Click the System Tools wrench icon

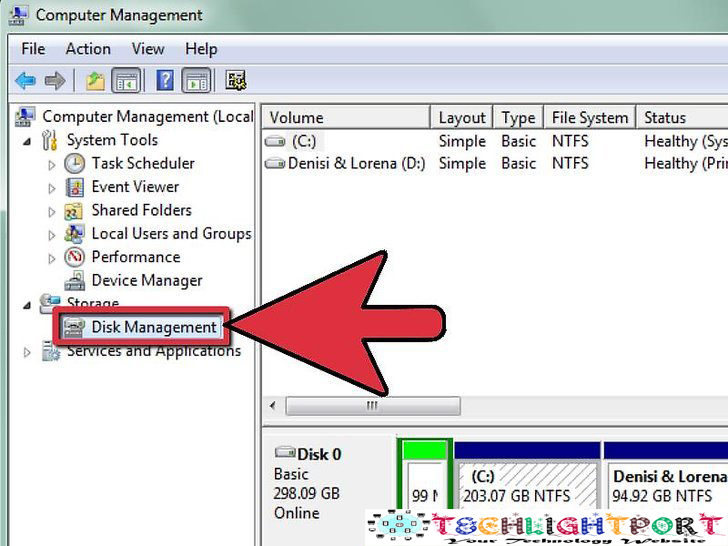pos(50,140)
